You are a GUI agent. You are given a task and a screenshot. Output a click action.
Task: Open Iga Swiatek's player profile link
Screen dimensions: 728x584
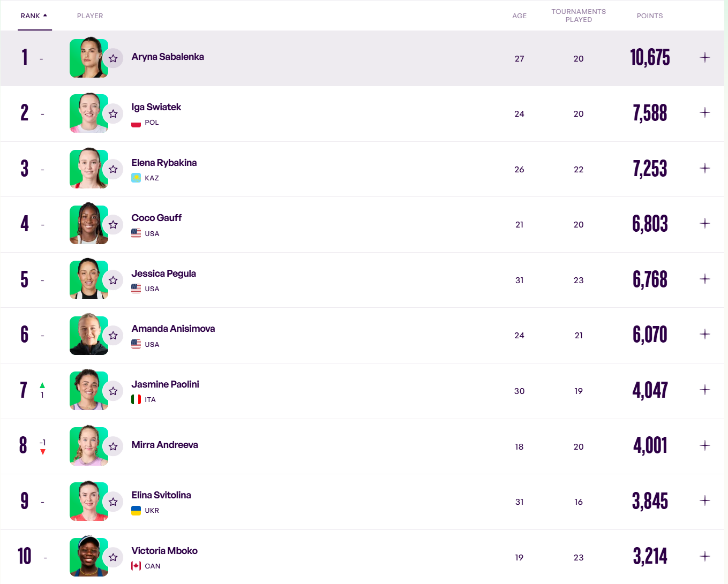click(x=156, y=107)
